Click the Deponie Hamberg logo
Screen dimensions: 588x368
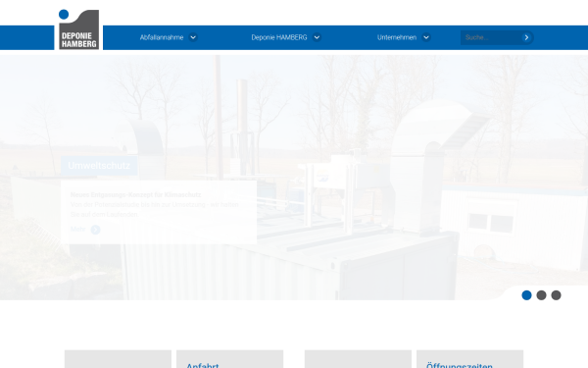[x=78, y=29]
